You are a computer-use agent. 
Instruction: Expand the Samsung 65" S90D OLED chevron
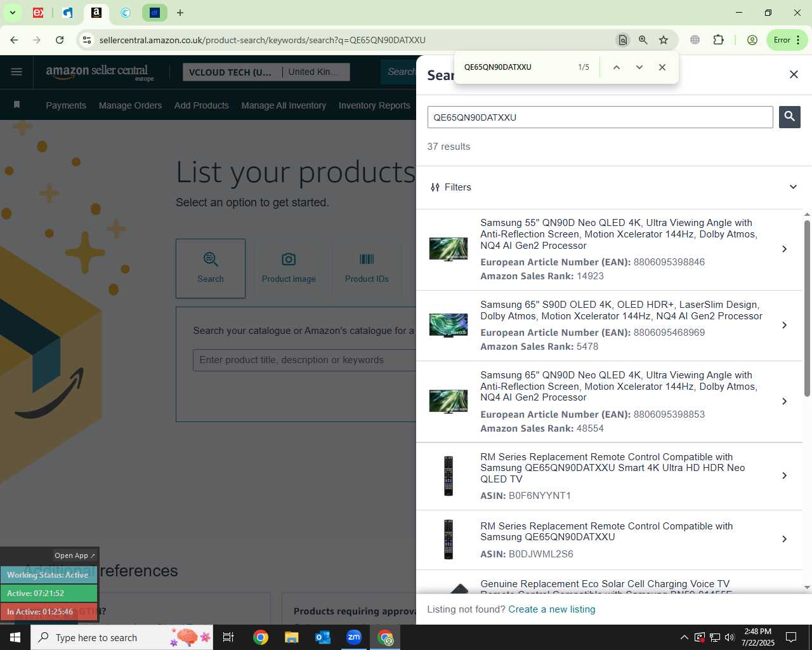coord(785,325)
